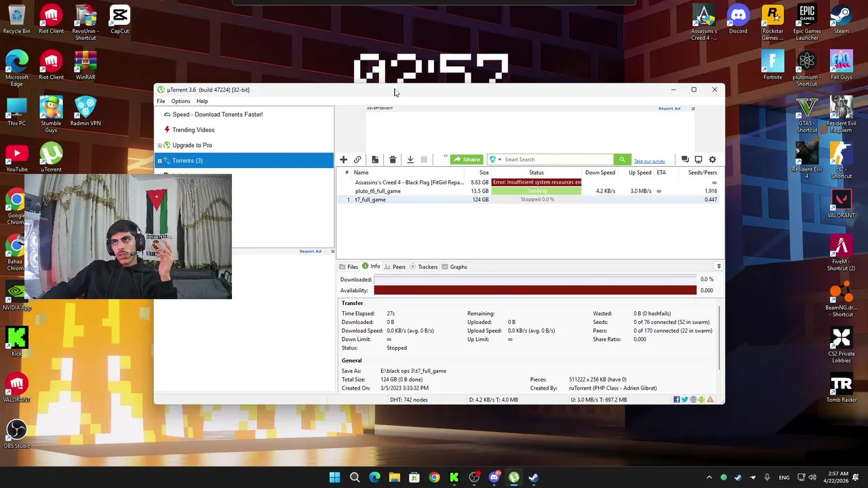The height and width of the screenshot is (488, 868).
Task: Open the Recycle Bin on desktop
Action: 16,20
